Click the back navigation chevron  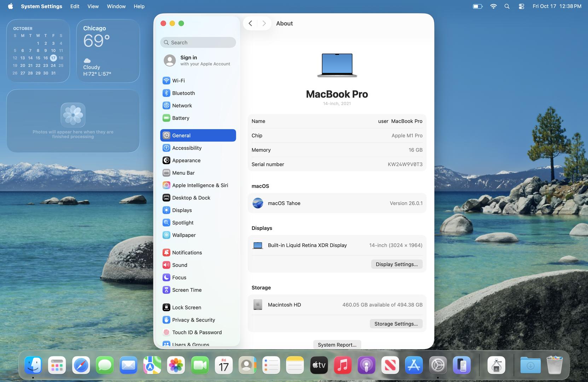(x=250, y=23)
